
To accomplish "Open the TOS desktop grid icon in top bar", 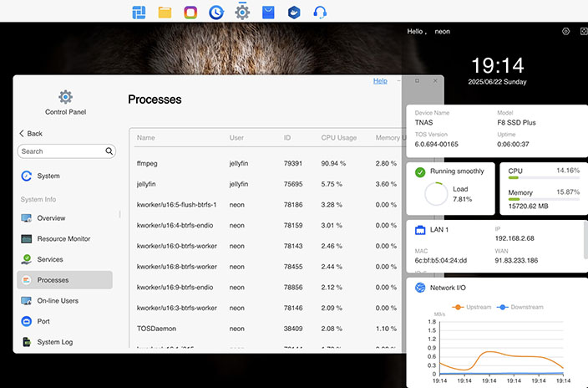I will [x=139, y=13].
